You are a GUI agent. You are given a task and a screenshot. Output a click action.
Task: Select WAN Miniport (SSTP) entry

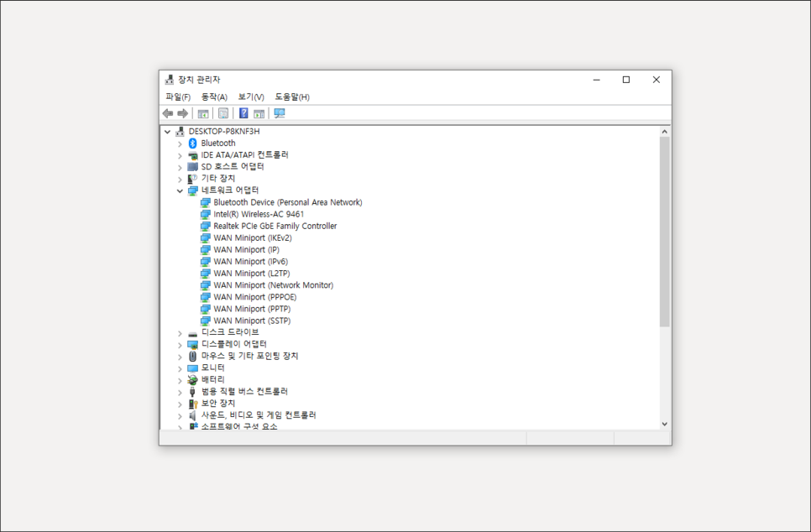coord(252,321)
